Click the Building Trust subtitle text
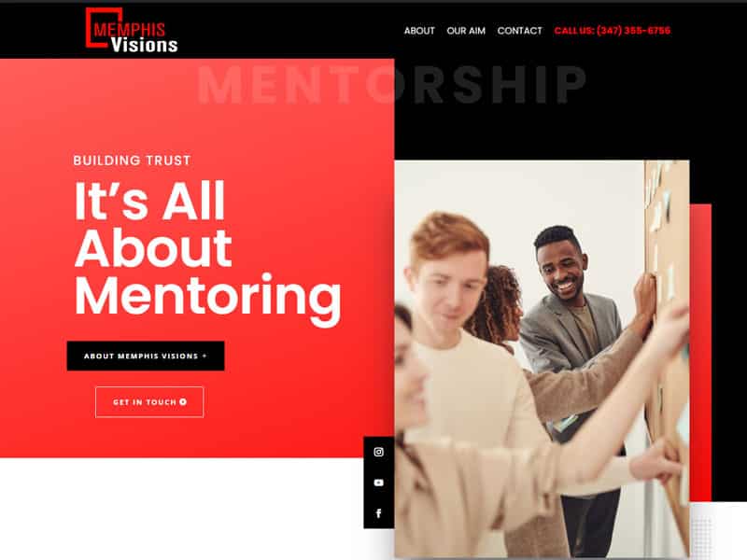 132,161
